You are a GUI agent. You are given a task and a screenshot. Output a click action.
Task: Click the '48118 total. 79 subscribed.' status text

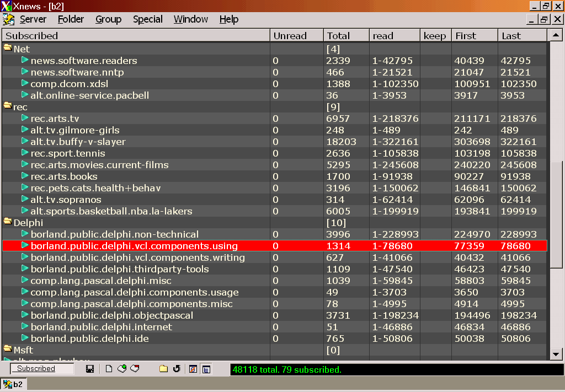pyautogui.click(x=287, y=370)
